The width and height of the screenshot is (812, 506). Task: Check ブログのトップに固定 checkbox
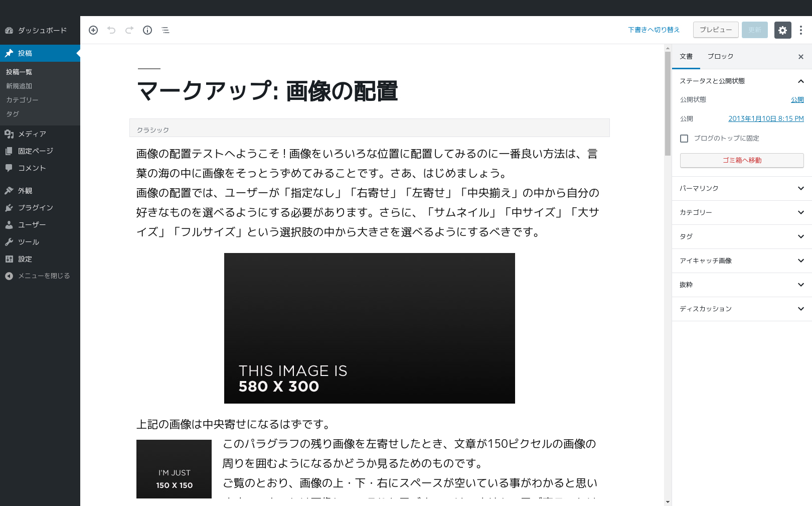point(684,139)
